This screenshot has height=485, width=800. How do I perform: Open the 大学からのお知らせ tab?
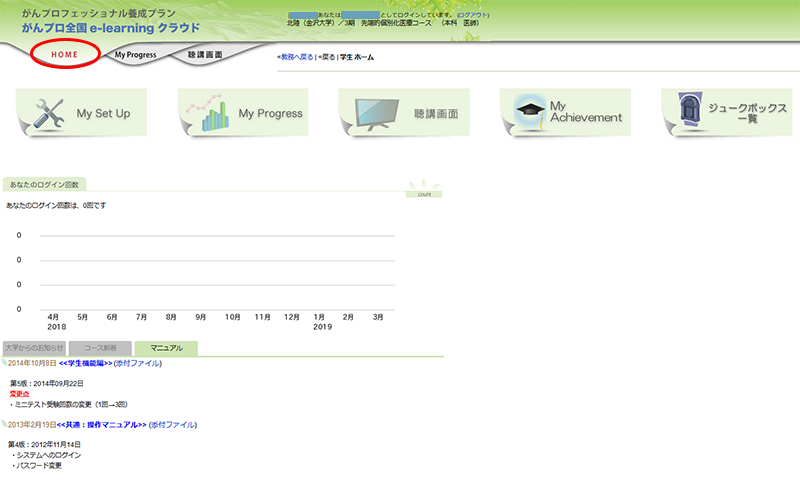pyautogui.click(x=34, y=348)
